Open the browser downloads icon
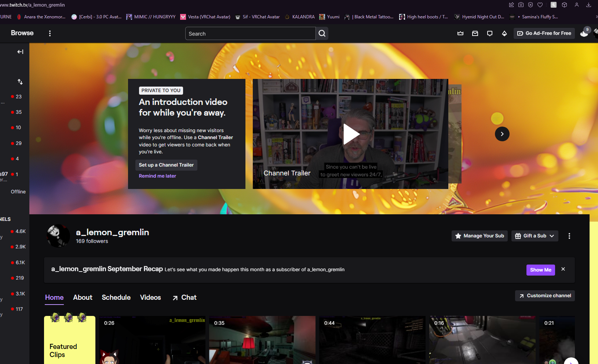598x364 pixels. (588, 5)
